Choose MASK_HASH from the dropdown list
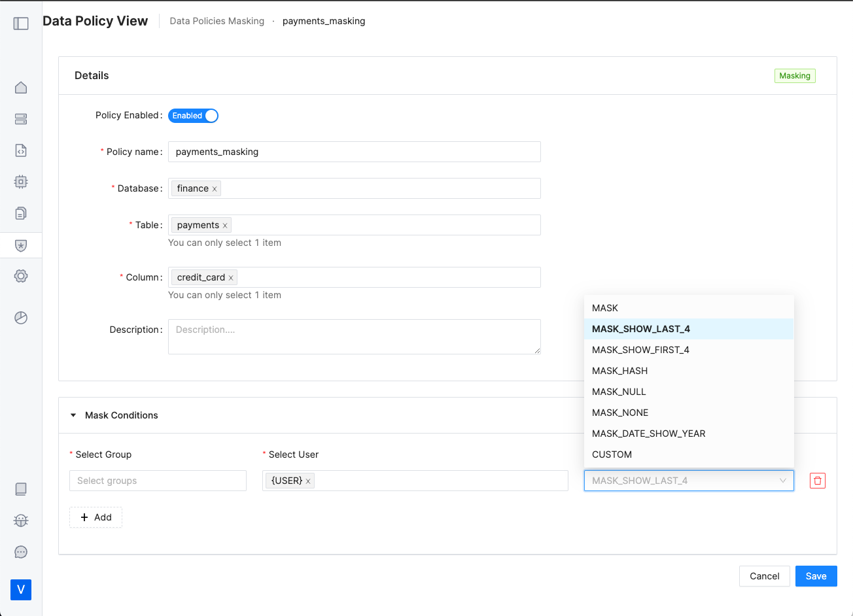The image size is (853, 616). click(619, 370)
